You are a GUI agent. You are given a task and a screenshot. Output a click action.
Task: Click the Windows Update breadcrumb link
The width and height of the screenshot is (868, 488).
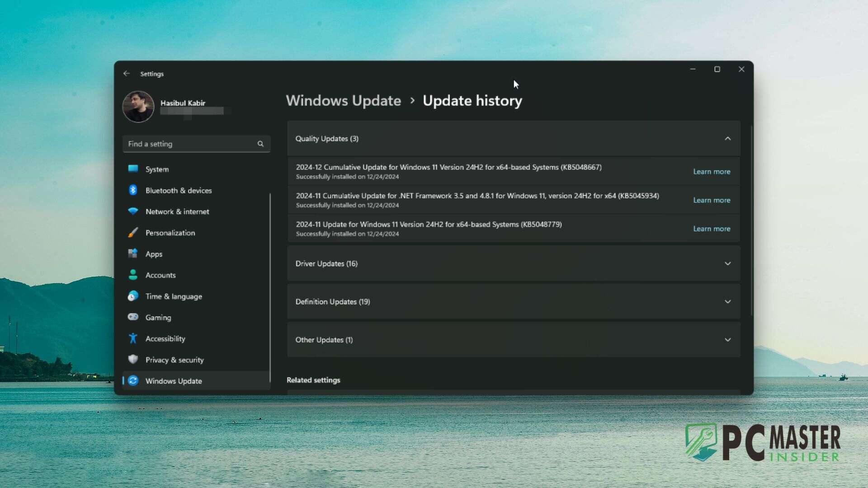tap(343, 101)
